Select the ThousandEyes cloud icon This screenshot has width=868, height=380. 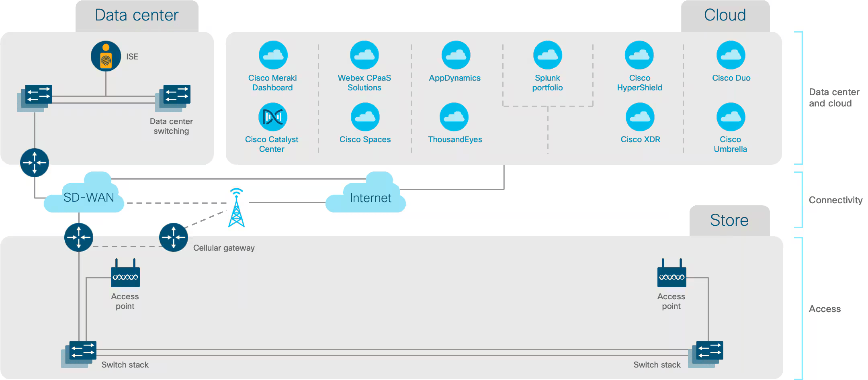454,117
